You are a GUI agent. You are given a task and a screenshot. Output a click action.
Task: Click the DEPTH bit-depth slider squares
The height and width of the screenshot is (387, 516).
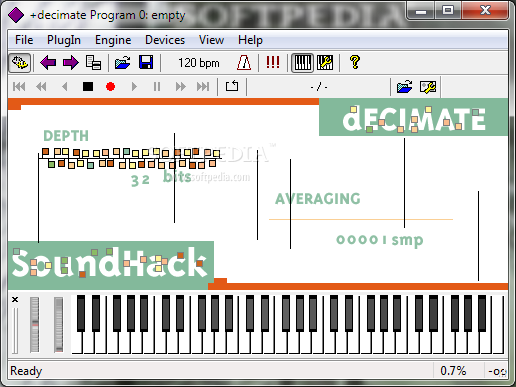click(130, 158)
